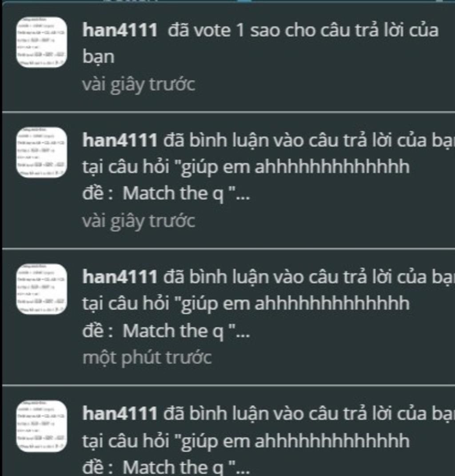Click "vài giây trước" under the second notification

[139, 221]
